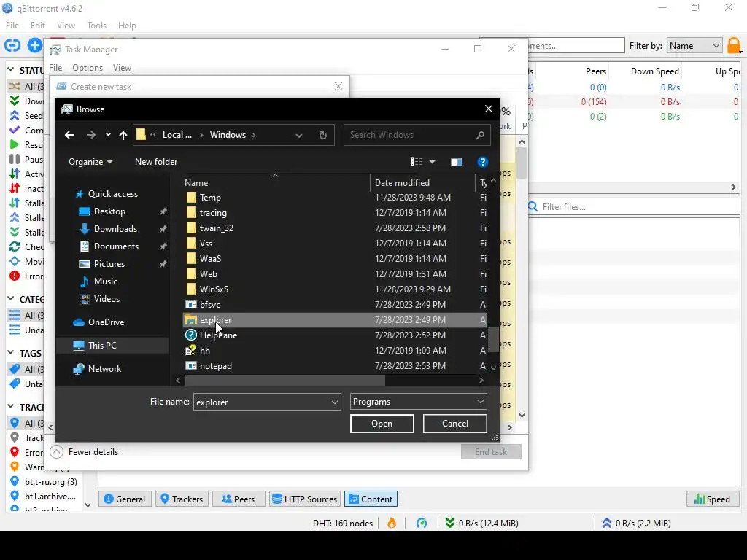This screenshot has width=747, height=560.
Task: Open Filter by Name dropdown in qBittorrent
Action: pyautogui.click(x=694, y=46)
